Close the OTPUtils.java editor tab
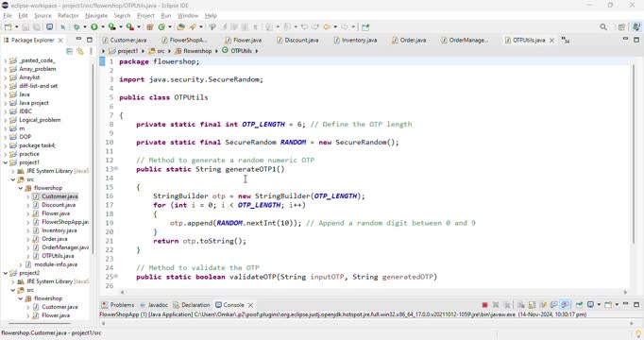Image resolution: width=644 pixels, height=340 pixels. tap(552, 40)
